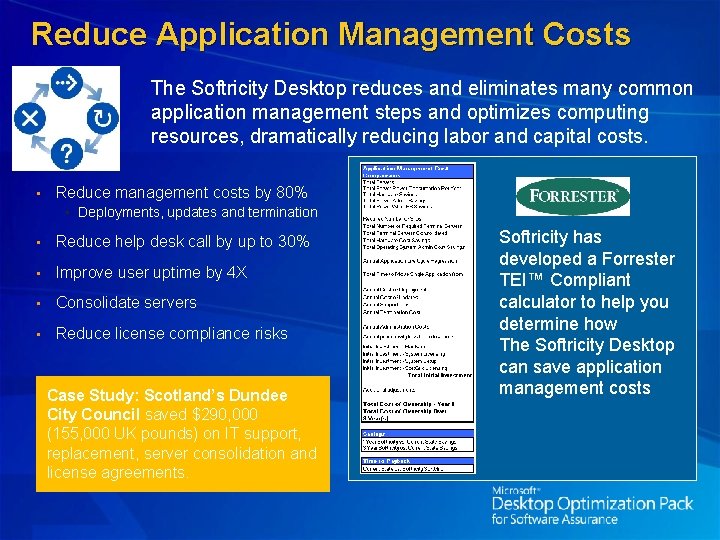Click the green Forrester logo

(573, 197)
